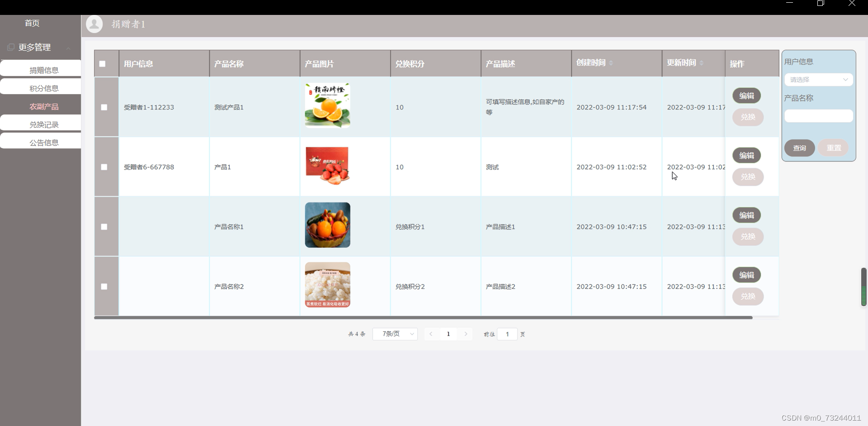The width and height of the screenshot is (868, 426).
Task: Sort by 创建时间 column arrows
Action: click(x=611, y=63)
